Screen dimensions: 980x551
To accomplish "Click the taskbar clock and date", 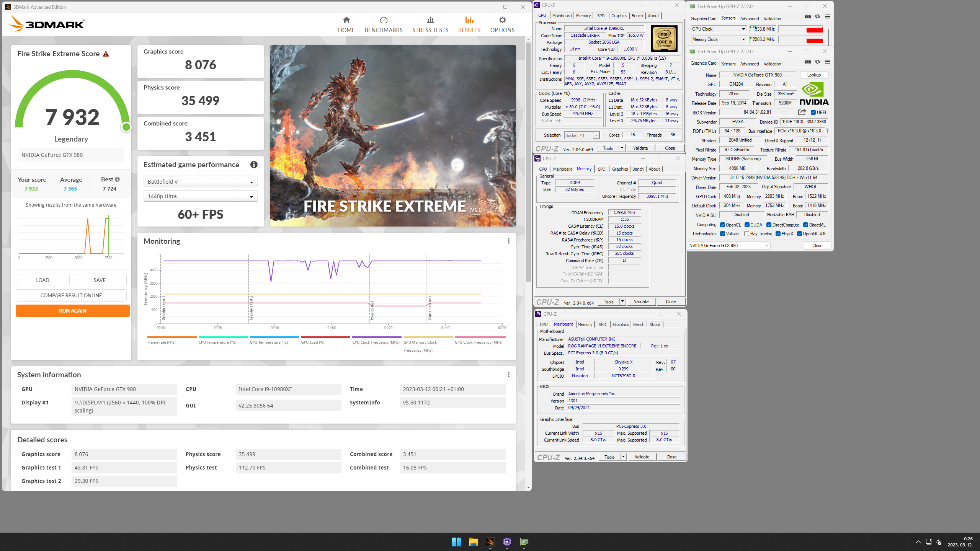I will [x=960, y=542].
